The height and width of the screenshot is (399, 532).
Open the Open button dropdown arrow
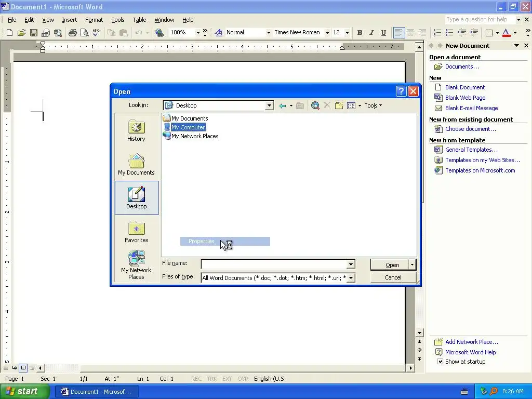pyautogui.click(x=412, y=264)
